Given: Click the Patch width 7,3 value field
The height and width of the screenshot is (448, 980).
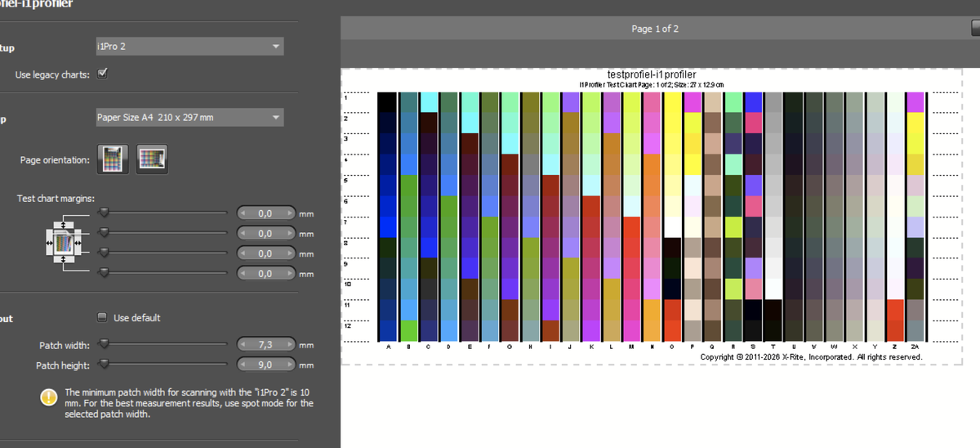Looking at the screenshot, I should coord(265,345).
